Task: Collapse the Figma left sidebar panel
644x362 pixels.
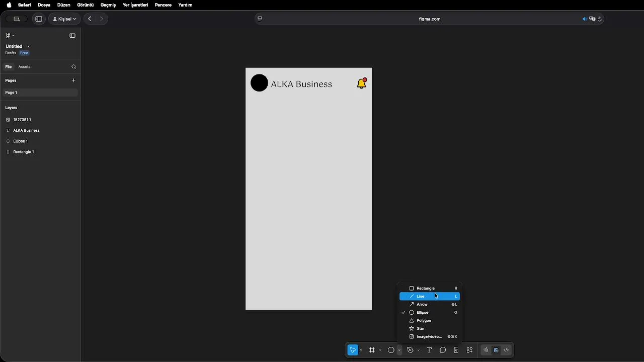Action: tap(72, 35)
